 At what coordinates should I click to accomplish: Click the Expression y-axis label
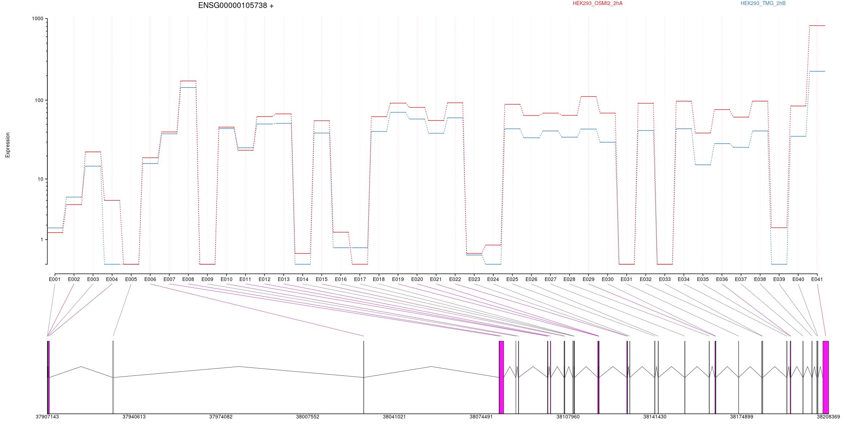click(8, 145)
